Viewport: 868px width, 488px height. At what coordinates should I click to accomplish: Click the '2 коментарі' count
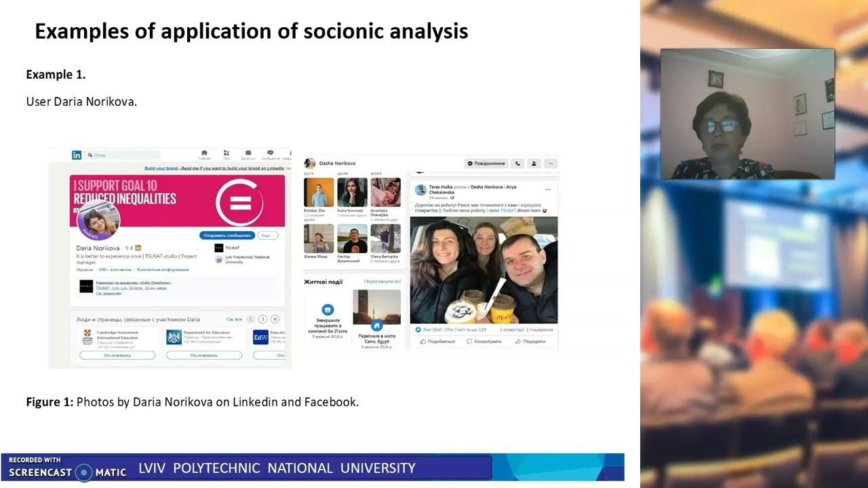(511, 329)
